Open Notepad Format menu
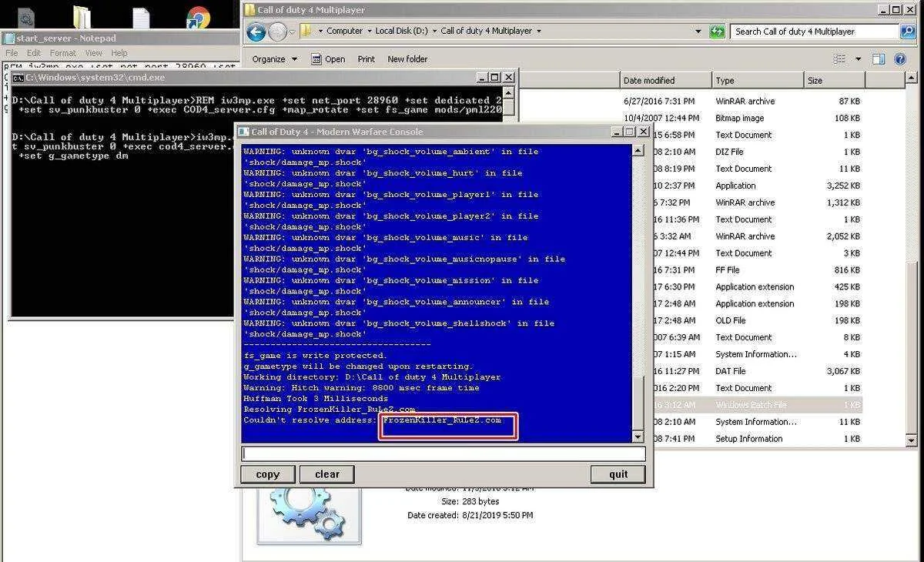This screenshot has height=562, width=924. pyautogui.click(x=63, y=53)
